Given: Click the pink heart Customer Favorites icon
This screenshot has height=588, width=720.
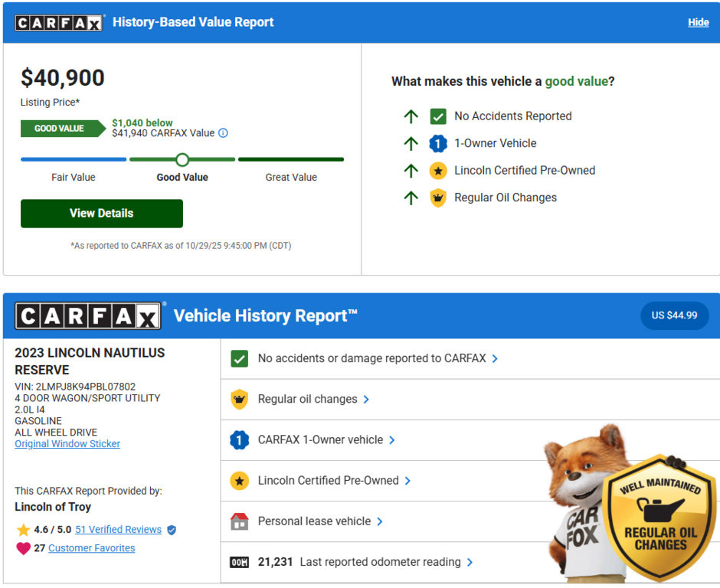Looking at the screenshot, I should tap(23, 548).
